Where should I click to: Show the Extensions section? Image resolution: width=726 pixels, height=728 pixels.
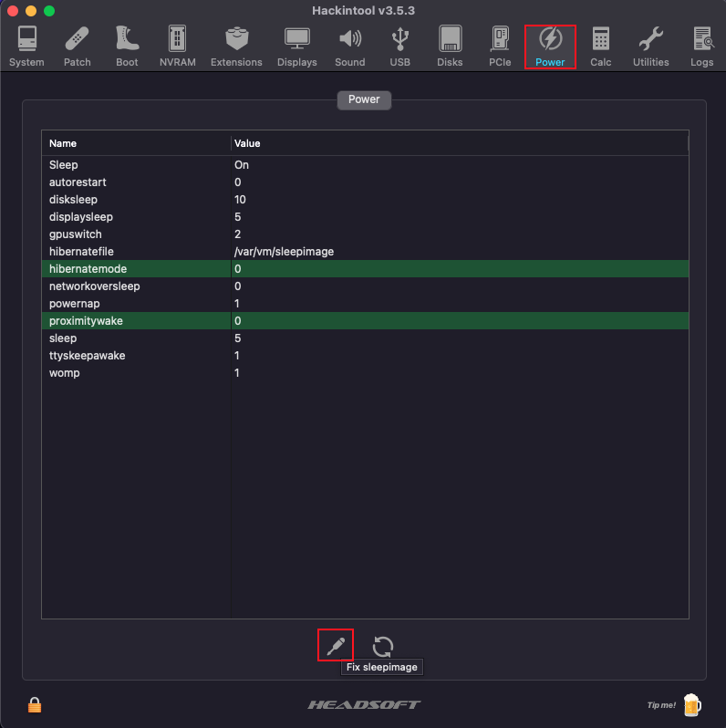tap(236, 46)
